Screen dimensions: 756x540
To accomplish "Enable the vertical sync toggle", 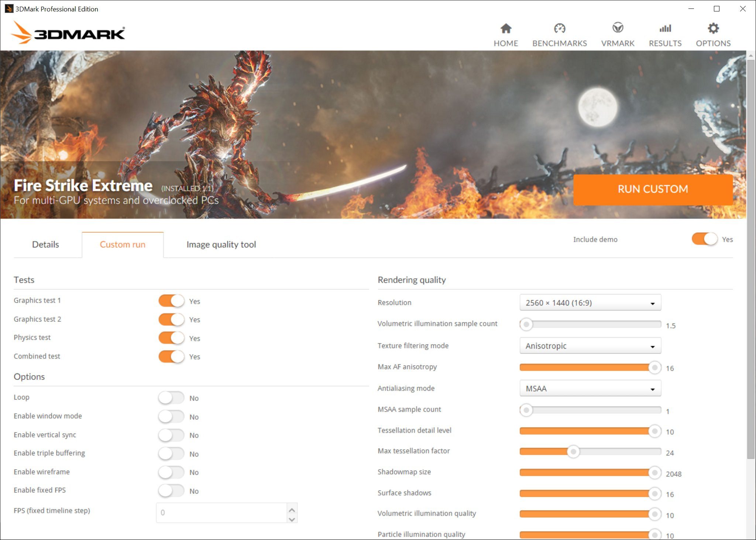I will pyautogui.click(x=171, y=435).
